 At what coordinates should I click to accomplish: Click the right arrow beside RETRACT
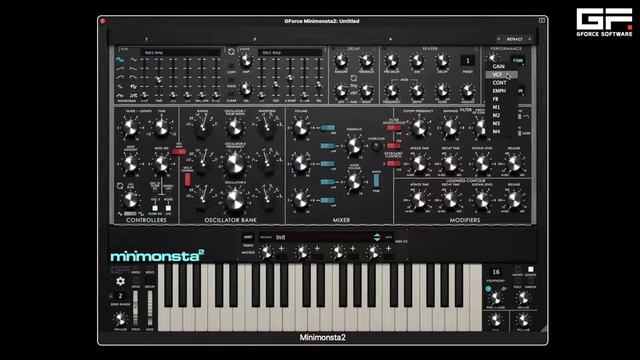click(x=530, y=39)
